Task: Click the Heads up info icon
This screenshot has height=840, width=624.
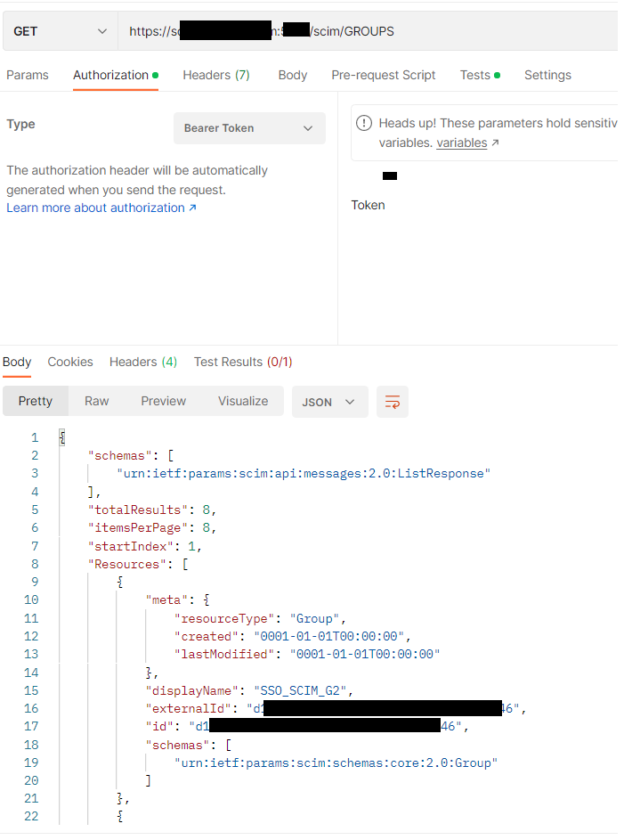Action: click(x=364, y=124)
